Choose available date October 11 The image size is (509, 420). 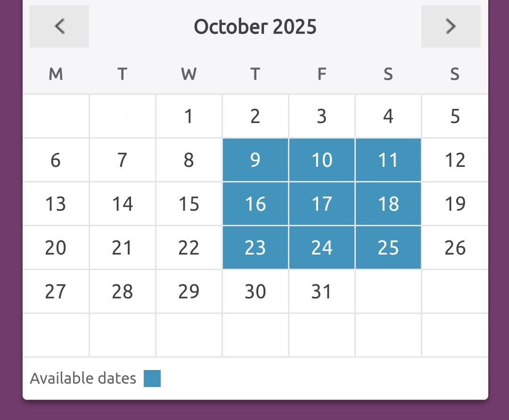388,160
